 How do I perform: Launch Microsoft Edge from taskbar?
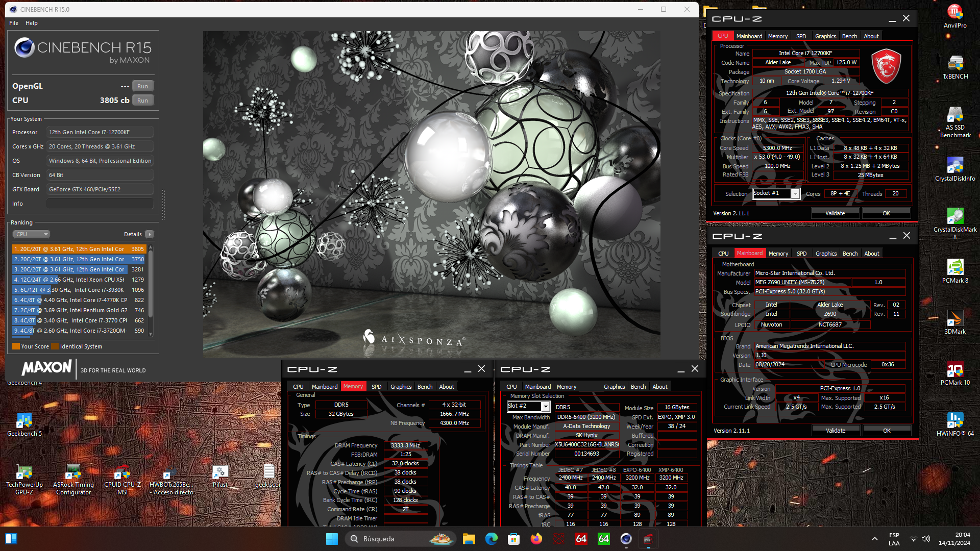pyautogui.click(x=491, y=539)
